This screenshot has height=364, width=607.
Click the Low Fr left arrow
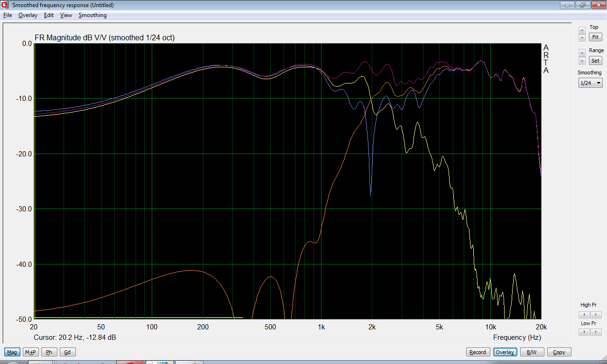(x=585, y=332)
